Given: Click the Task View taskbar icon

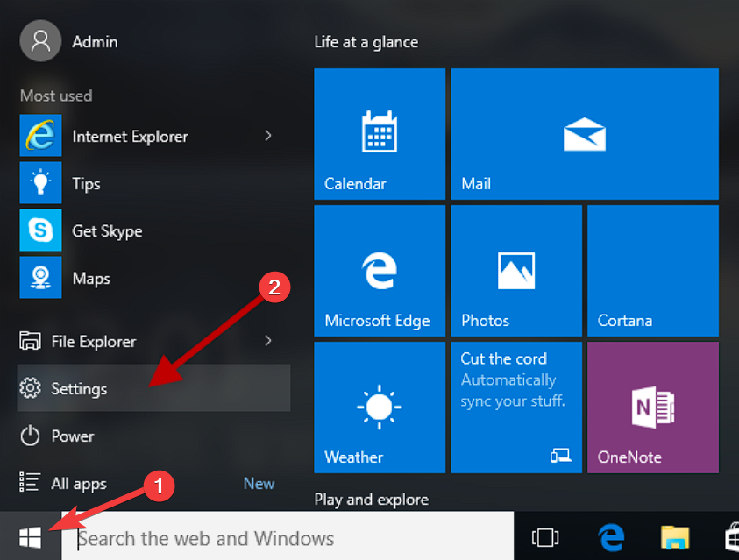Looking at the screenshot, I should (545, 537).
